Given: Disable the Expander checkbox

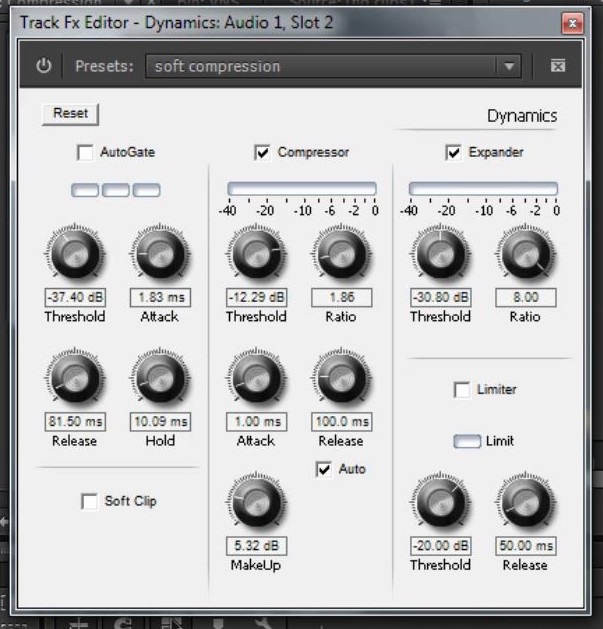Looking at the screenshot, I should click(453, 152).
